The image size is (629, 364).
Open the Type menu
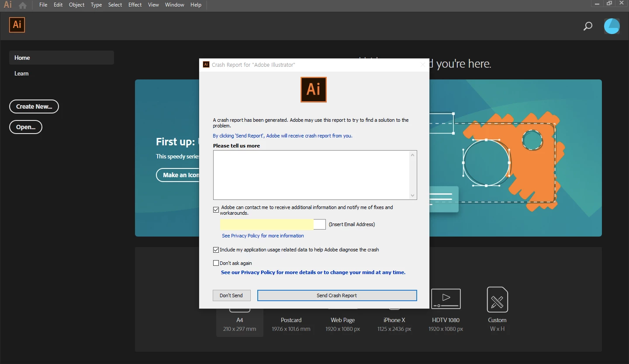[x=96, y=5]
